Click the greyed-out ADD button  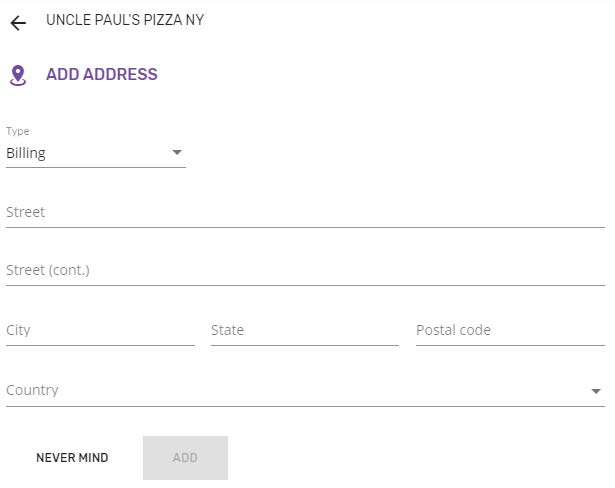tap(185, 458)
